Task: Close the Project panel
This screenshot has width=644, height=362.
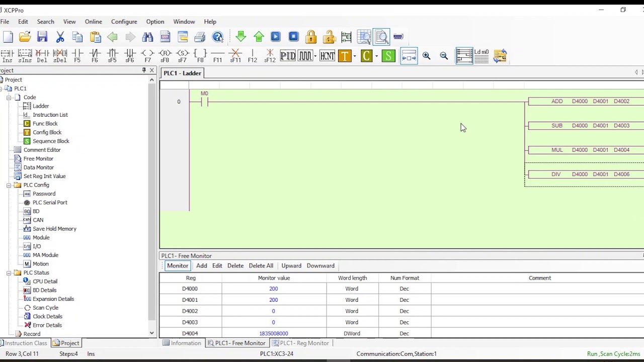Action: pyautogui.click(x=151, y=70)
